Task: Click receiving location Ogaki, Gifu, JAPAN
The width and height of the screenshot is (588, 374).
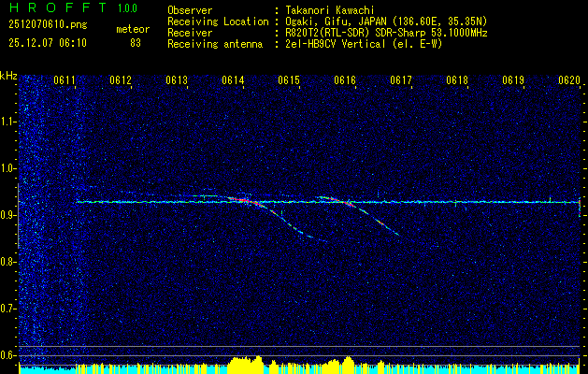Action: tap(336, 22)
